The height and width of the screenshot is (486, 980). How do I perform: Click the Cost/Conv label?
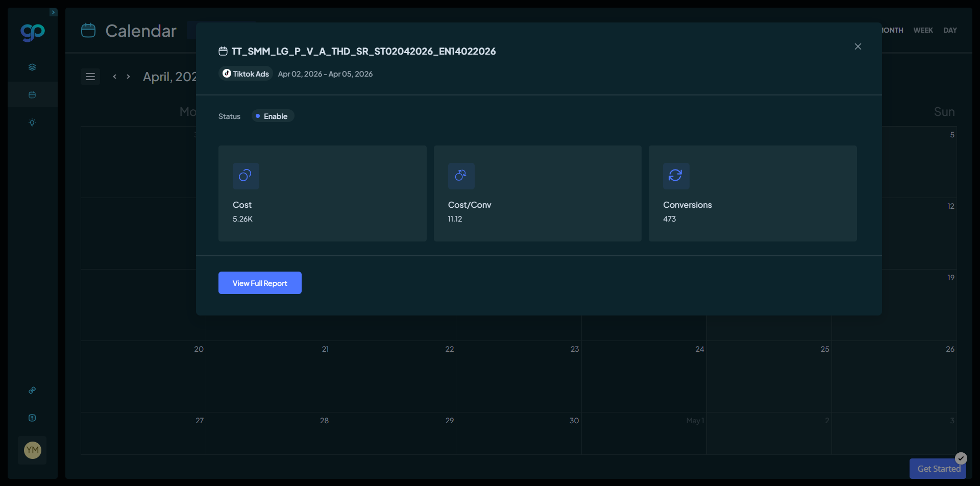(x=470, y=205)
